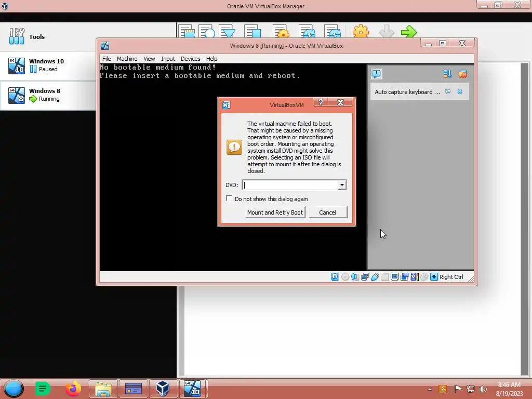Select Windows 10 VM in Manager list
The height and width of the screenshot is (399, 532).
point(48,66)
